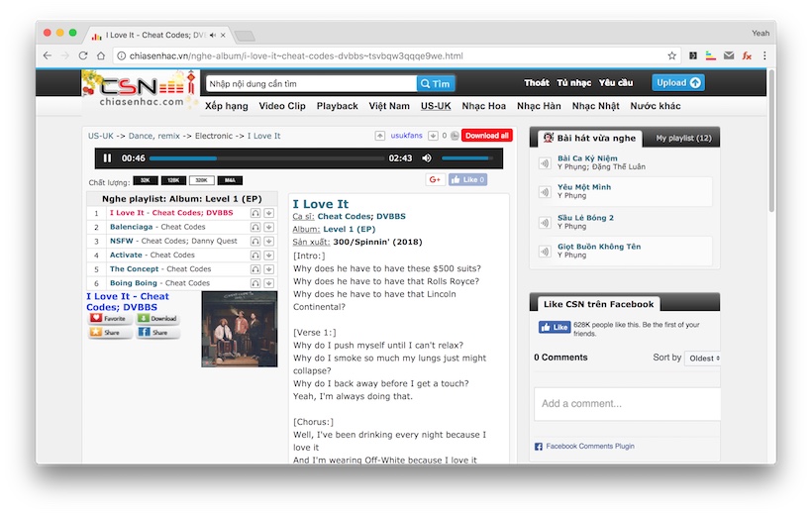Open the album cover thumbnail
Screen dimensions: 812x515
240,329
